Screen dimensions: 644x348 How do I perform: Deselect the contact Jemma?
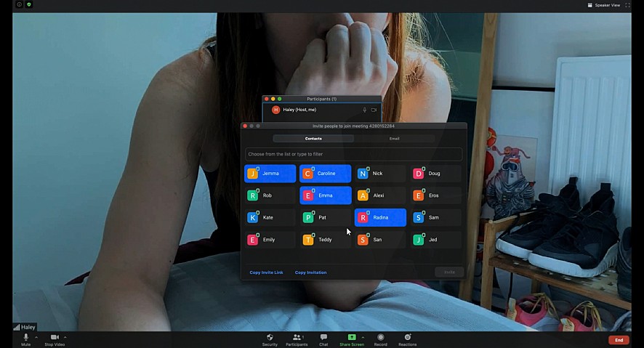(x=270, y=174)
